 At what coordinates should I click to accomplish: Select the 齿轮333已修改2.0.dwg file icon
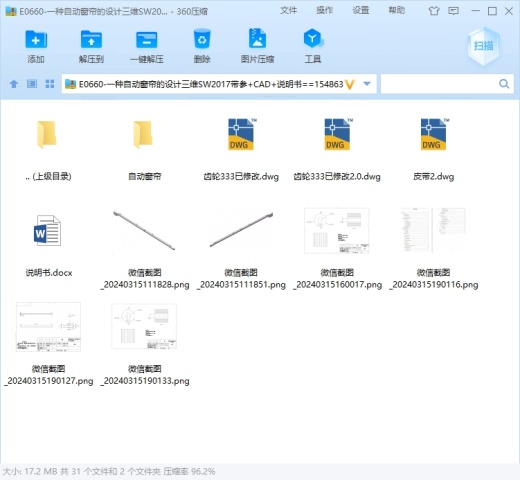click(338, 134)
